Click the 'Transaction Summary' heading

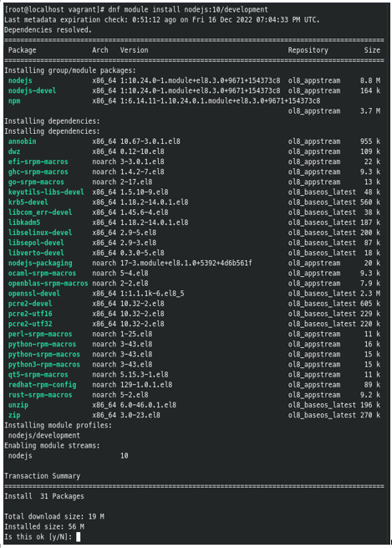43,476
